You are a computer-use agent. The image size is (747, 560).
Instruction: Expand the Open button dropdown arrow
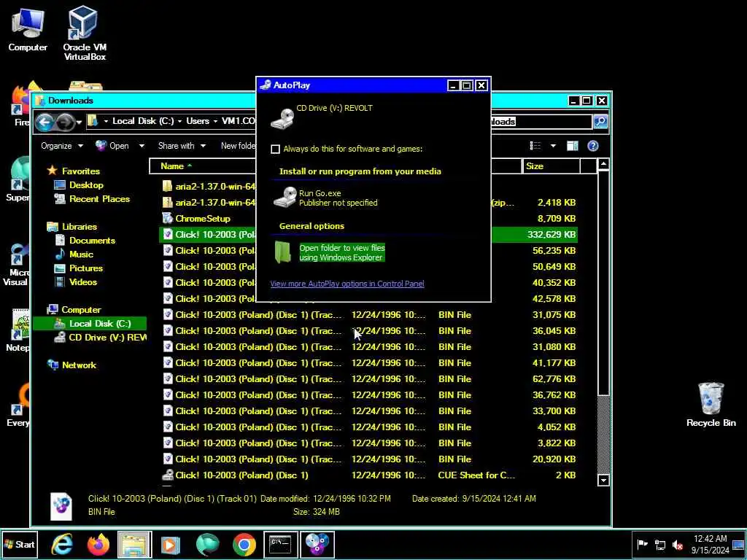142,146
